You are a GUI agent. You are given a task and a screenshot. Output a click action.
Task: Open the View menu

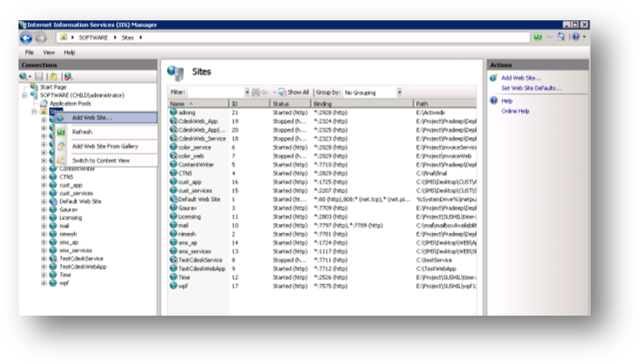tap(48, 52)
